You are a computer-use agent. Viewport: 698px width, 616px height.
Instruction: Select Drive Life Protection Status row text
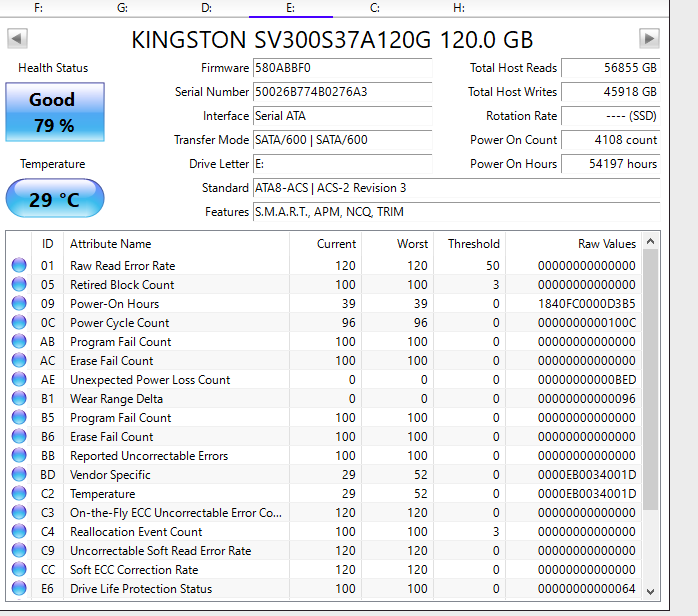coord(141,589)
